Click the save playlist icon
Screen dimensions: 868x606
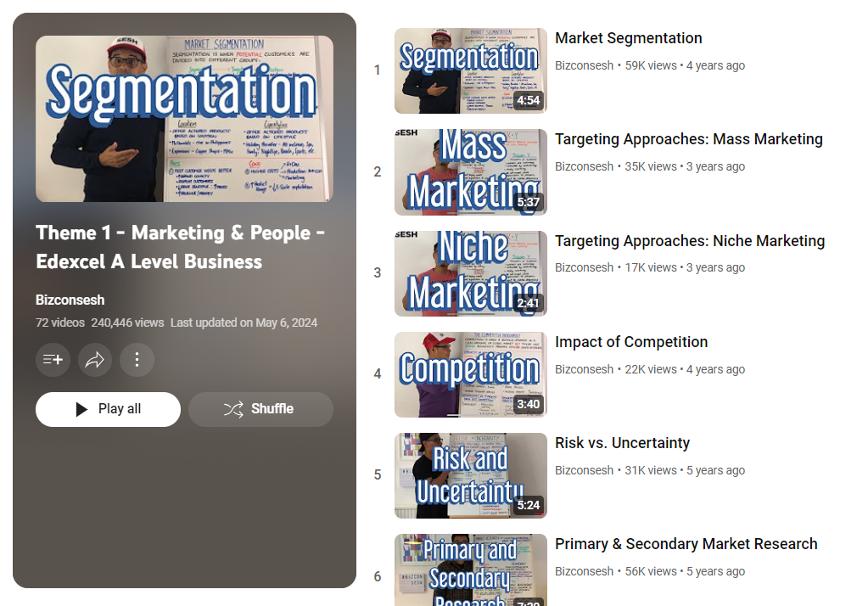(53, 360)
